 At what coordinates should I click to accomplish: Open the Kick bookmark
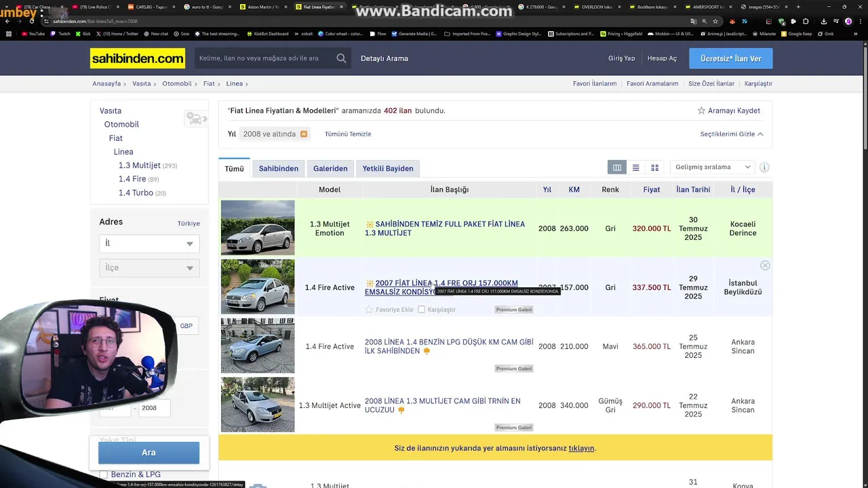83,33
